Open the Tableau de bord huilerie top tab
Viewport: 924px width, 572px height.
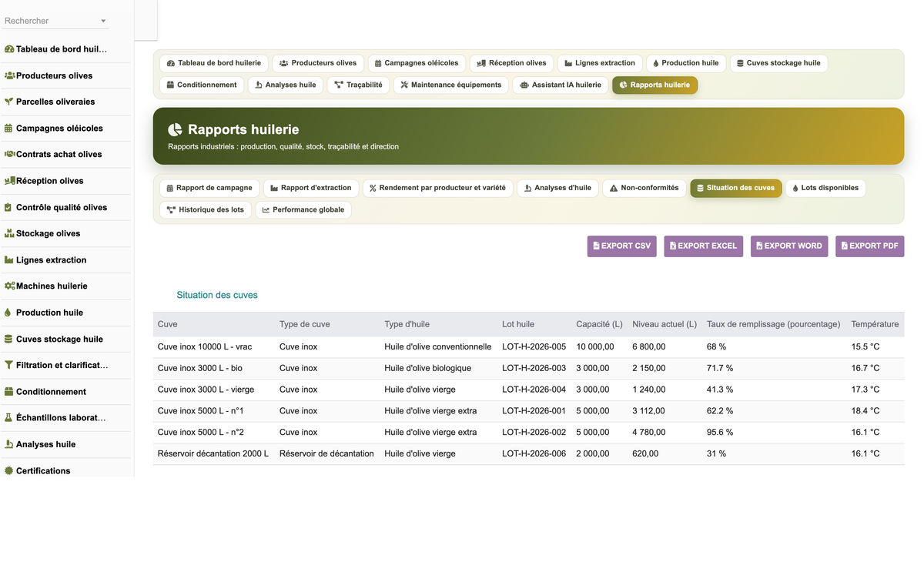(214, 63)
